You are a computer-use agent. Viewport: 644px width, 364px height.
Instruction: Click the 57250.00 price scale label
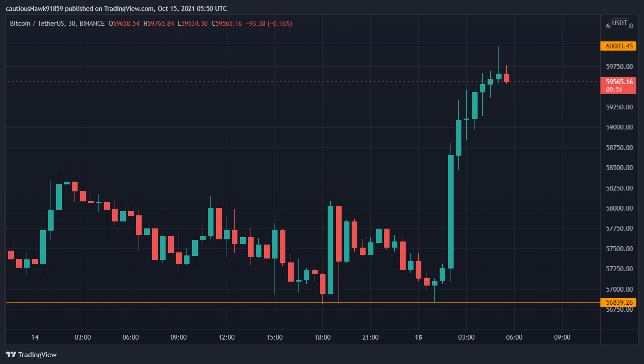[x=619, y=269]
